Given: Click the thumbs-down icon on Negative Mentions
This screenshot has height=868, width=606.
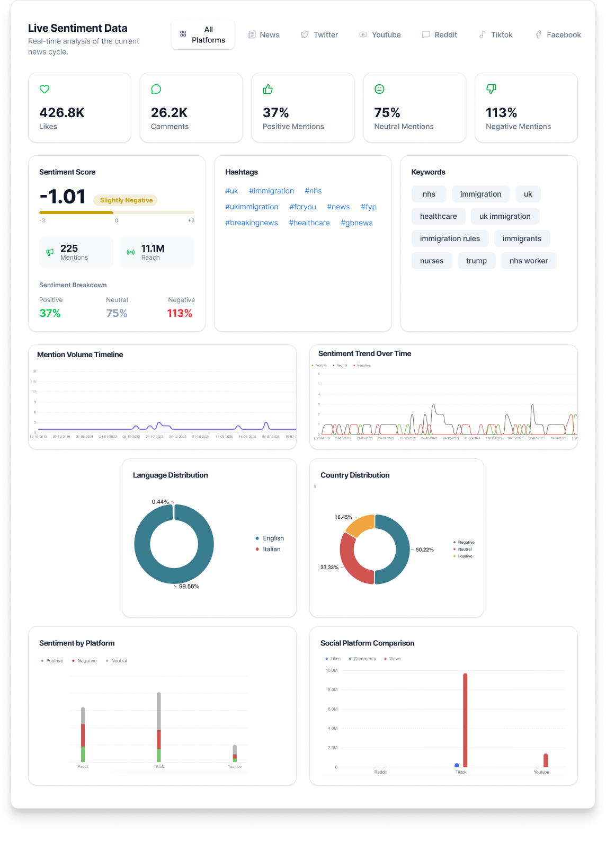Looking at the screenshot, I should 491,89.
